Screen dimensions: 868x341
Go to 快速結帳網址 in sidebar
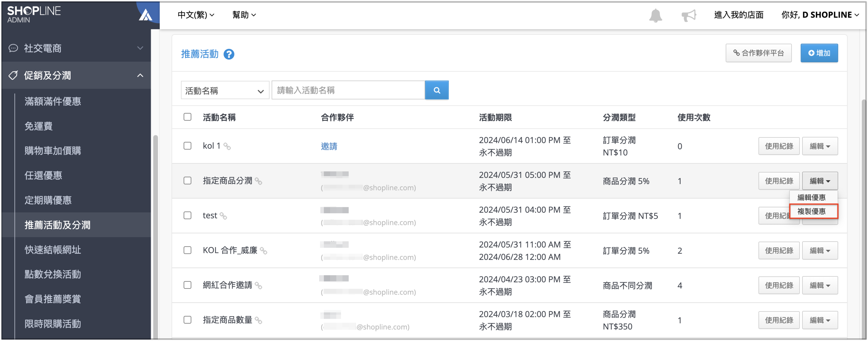53,250
